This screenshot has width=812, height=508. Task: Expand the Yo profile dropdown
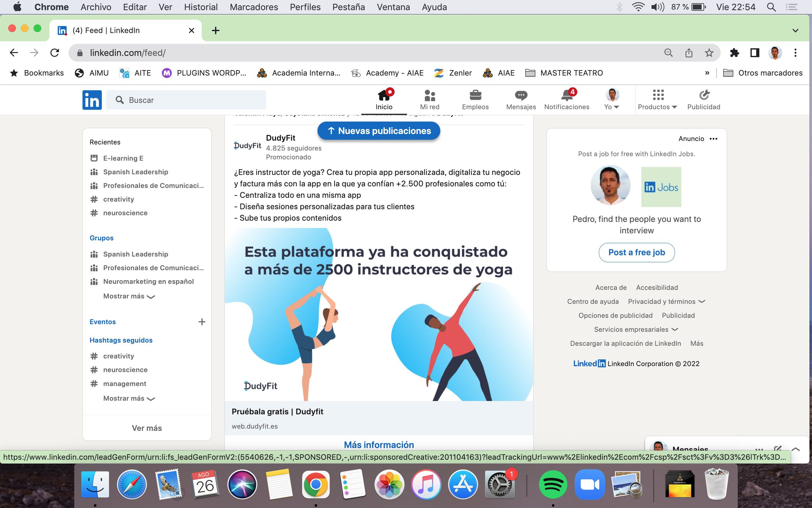pyautogui.click(x=612, y=100)
